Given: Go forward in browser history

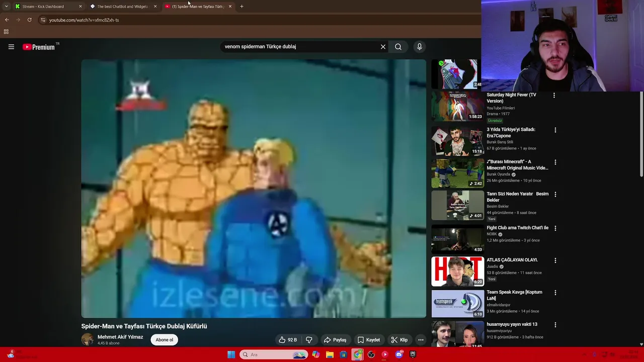Looking at the screenshot, I should click(x=18, y=20).
